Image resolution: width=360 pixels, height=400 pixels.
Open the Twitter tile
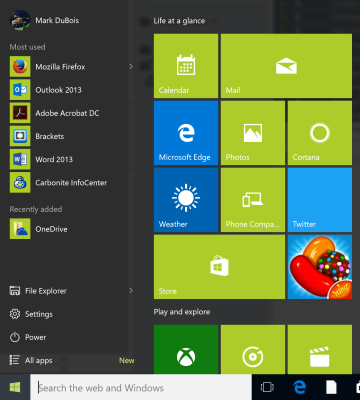pos(320,200)
